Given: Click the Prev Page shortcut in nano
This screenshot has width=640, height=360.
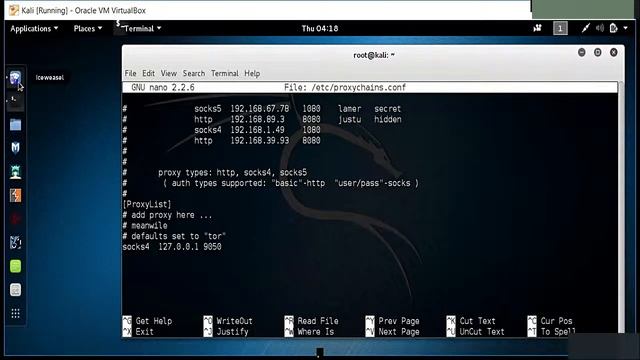Looking at the screenshot, I should tap(393, 321).
